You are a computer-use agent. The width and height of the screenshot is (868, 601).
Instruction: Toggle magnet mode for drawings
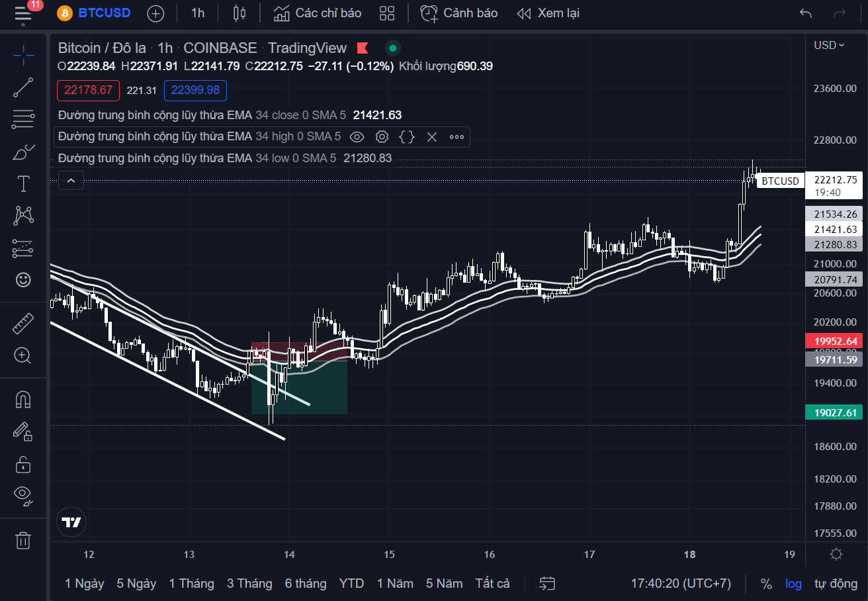23,400
